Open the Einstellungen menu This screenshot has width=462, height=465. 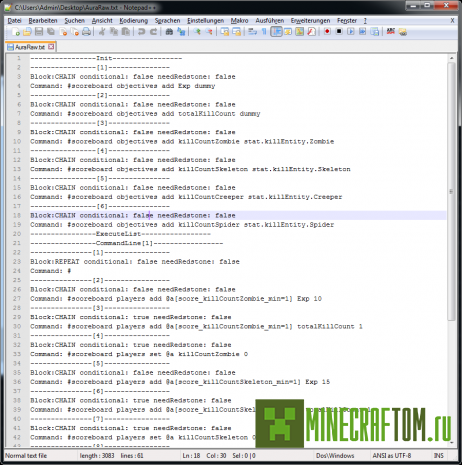pos(205,21)
